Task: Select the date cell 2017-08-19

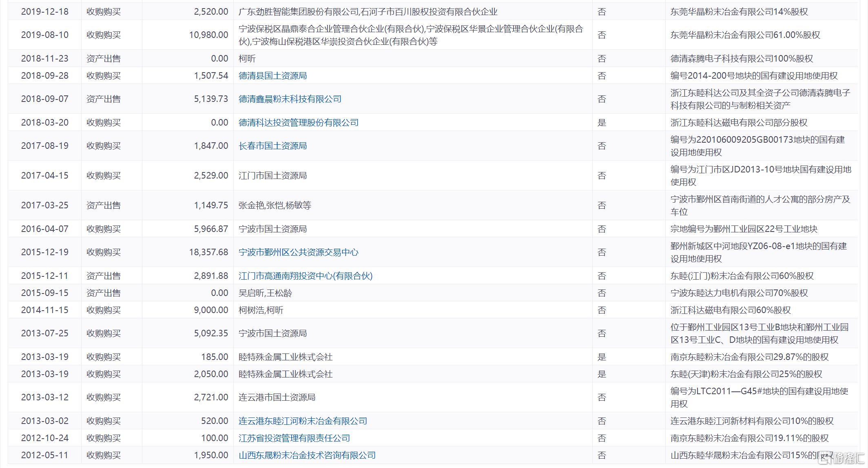Action: 45,146
